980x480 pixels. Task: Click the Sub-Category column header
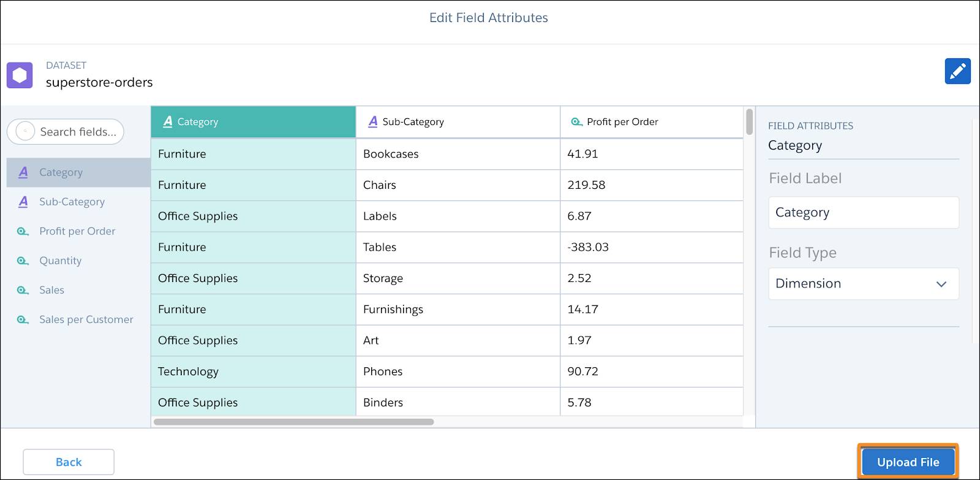tap(458, 122)
